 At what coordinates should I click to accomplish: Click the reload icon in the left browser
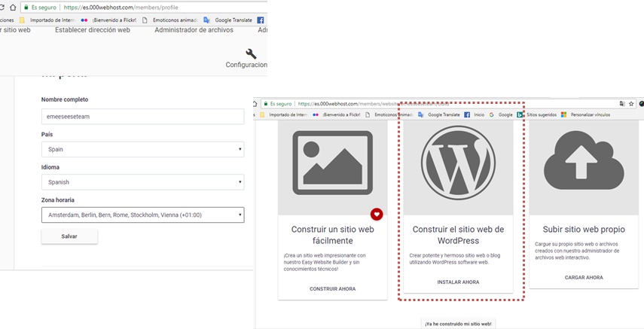point(2,8)
